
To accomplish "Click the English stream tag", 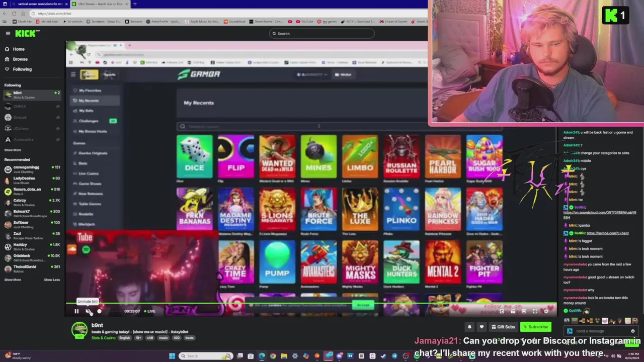I will [x=124, y=338].
